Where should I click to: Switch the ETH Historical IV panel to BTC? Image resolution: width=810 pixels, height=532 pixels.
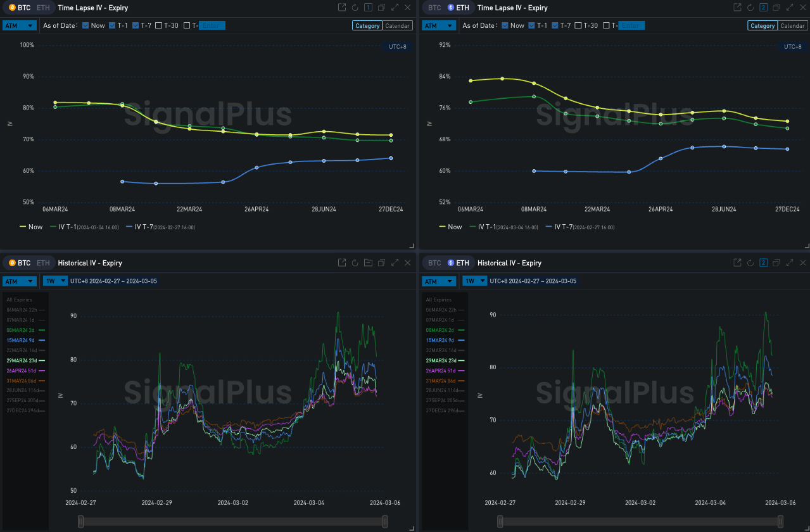point(434,263)
